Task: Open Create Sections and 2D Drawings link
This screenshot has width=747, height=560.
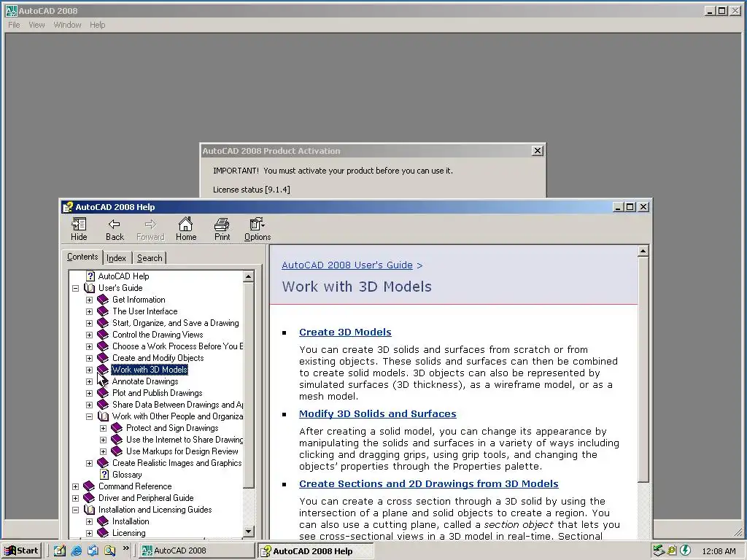Action: (x=429, y=484)
